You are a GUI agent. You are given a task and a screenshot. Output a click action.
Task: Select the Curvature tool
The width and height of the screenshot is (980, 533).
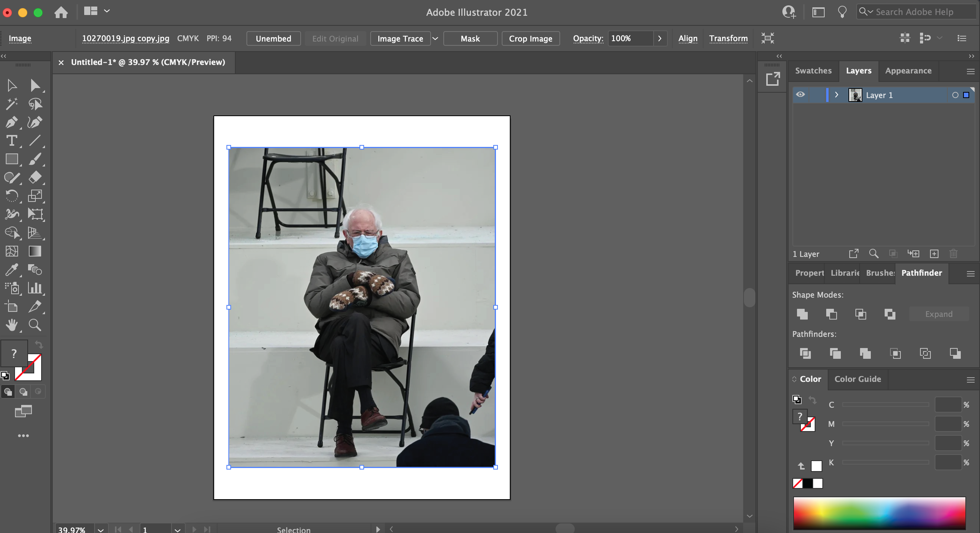35,122
